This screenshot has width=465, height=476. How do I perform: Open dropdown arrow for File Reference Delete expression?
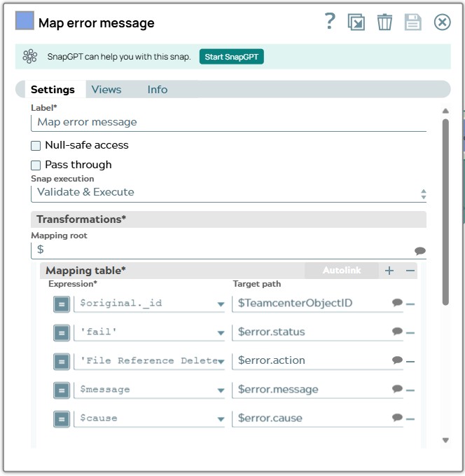(x=221, y=362)
